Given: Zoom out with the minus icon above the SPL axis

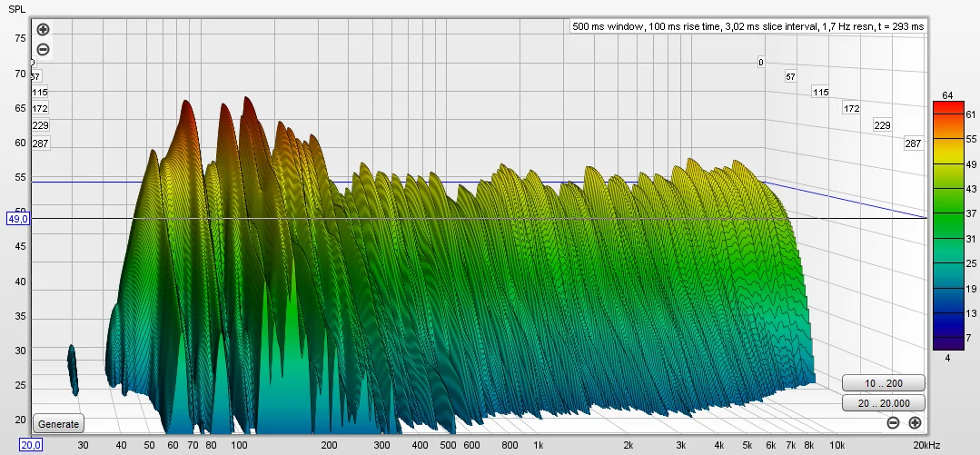Looking at the screenshot, I should point(43,49).
